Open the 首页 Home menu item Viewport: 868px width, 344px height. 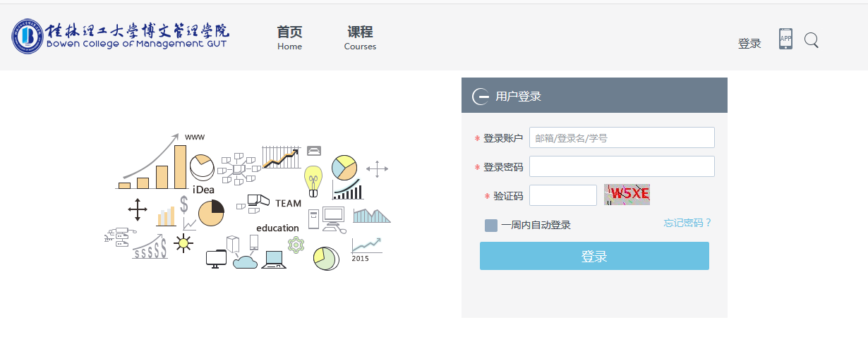[x=289, y=38]
